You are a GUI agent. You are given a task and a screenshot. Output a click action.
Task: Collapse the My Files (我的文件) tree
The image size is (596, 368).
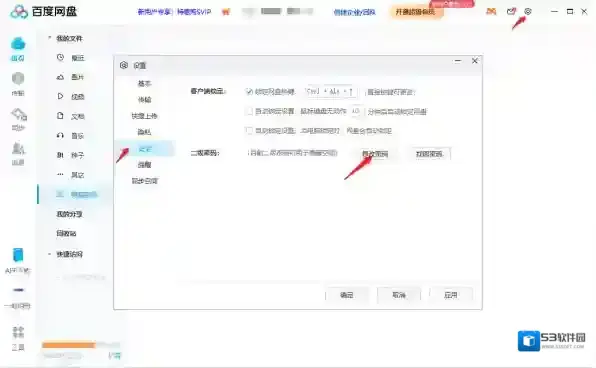click(49, 38)
